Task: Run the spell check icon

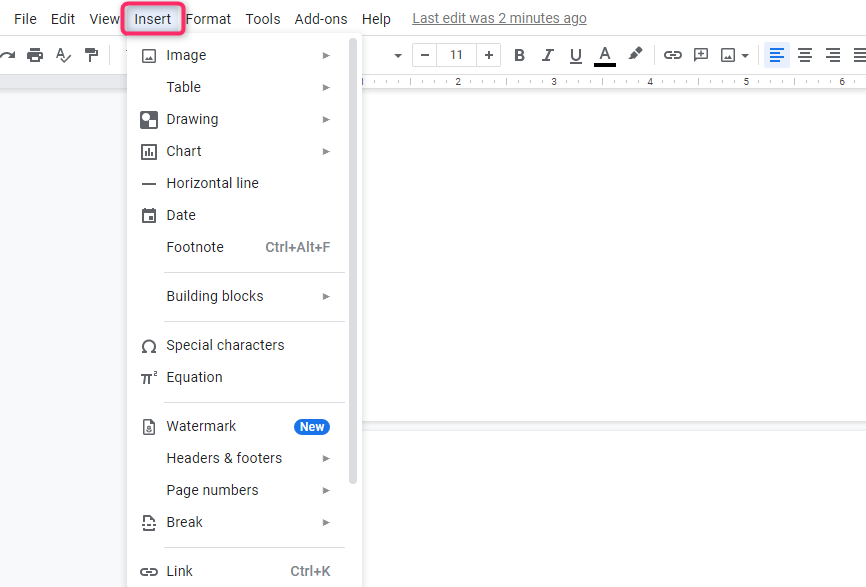Action: (x=64, y=55)
